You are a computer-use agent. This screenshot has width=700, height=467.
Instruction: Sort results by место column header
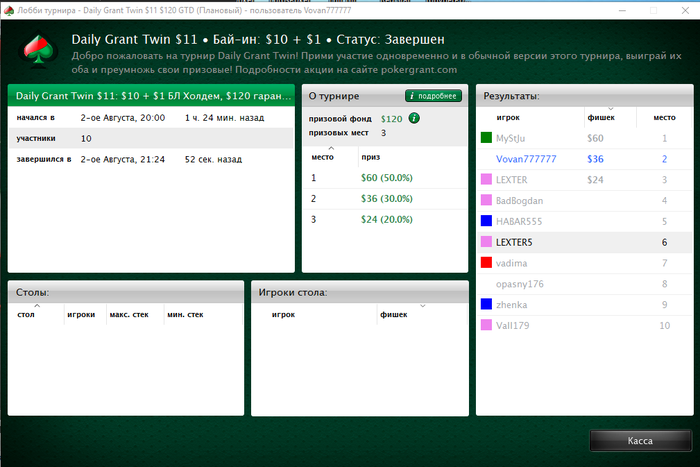[664, 117]
